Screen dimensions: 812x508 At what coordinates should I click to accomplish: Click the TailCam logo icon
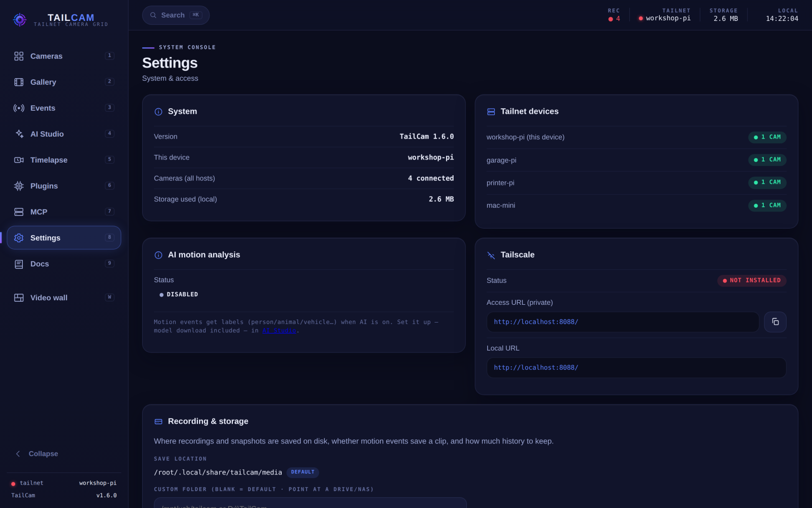coord(19,20)
